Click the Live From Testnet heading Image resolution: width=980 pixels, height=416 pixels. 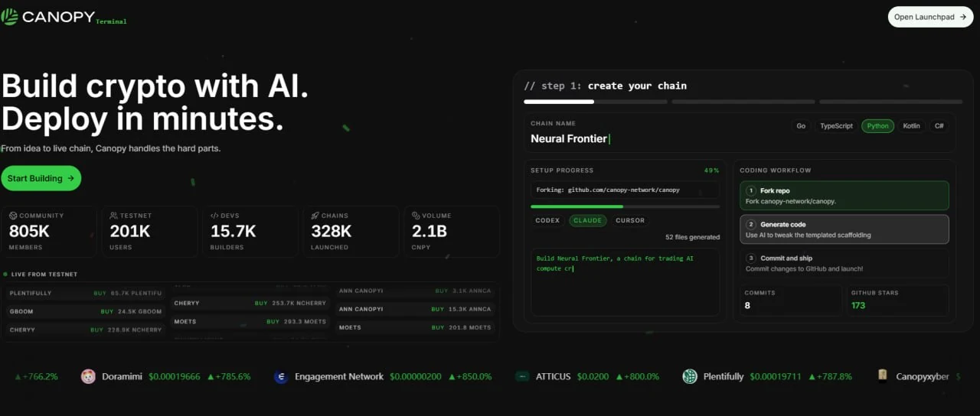[x=44, y=274]
